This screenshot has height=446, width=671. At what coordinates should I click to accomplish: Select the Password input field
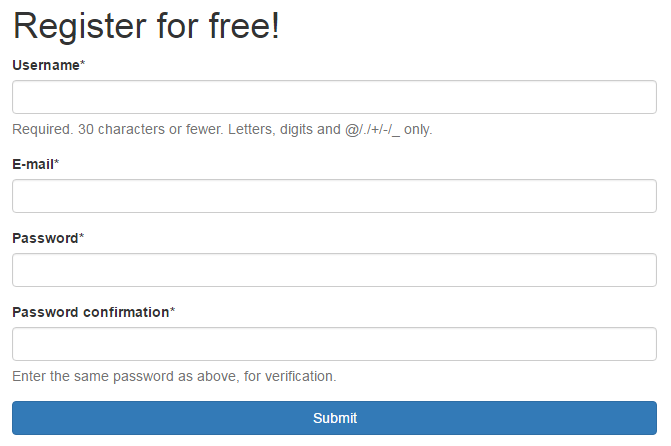click(334, 270)
